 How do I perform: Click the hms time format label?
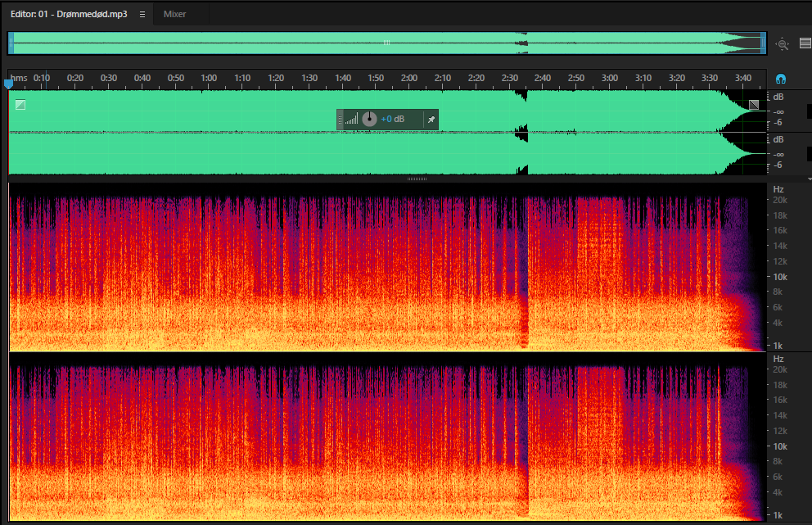click(19, 78)
